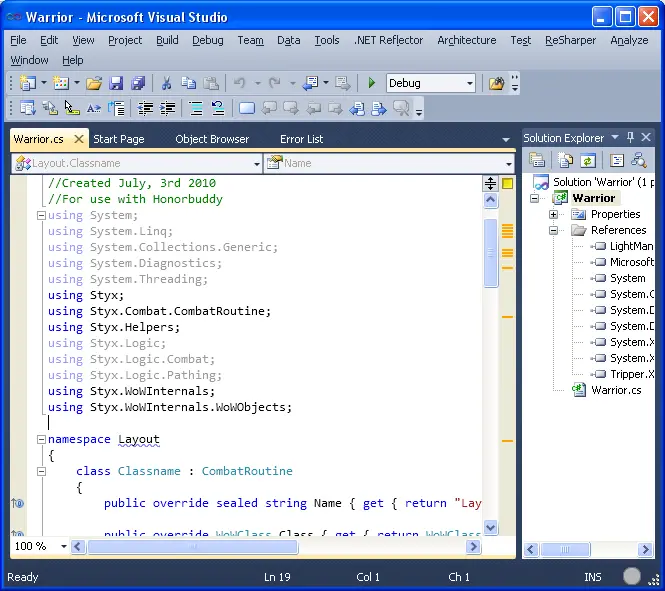The width and height of the screenshot is (665, 591).
Task: Click Solution Explorer Properties icon
Action: [x=537, y=160]
